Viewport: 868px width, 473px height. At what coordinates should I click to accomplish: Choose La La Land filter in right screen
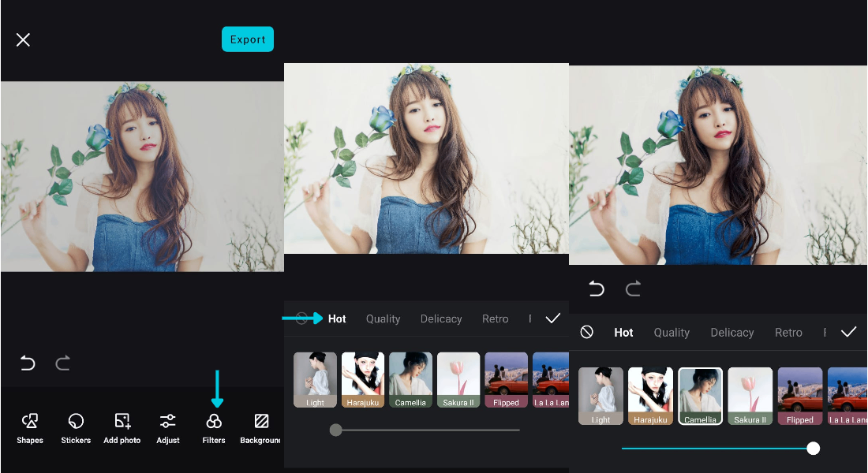click(847, 396)
